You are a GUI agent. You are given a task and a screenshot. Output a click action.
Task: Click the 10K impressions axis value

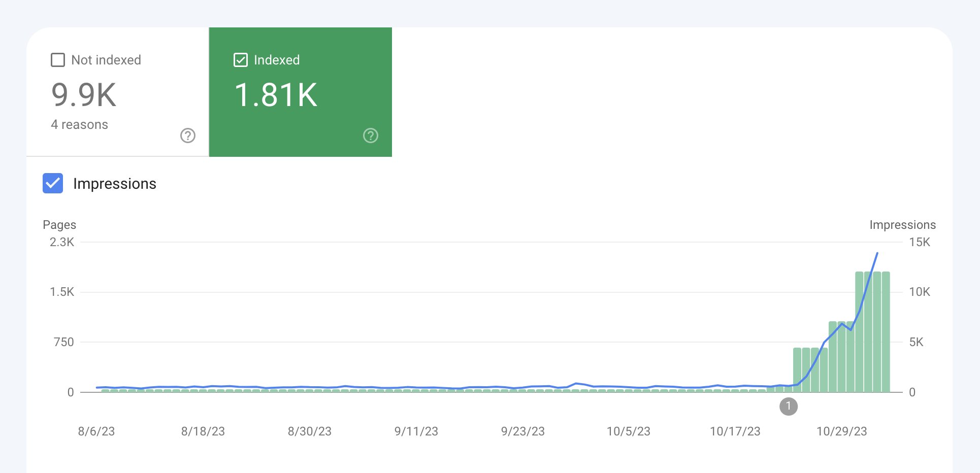920,292
